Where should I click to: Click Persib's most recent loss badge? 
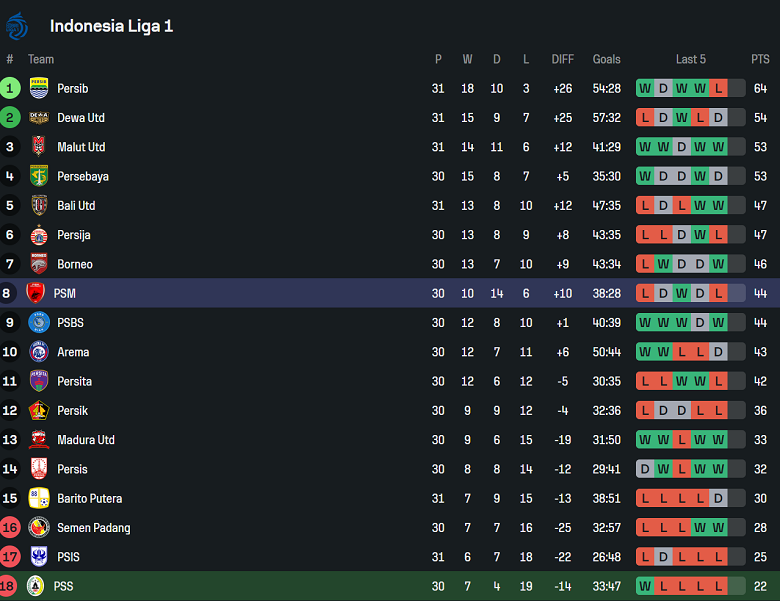pyautogui.click(x=718, y=88)
